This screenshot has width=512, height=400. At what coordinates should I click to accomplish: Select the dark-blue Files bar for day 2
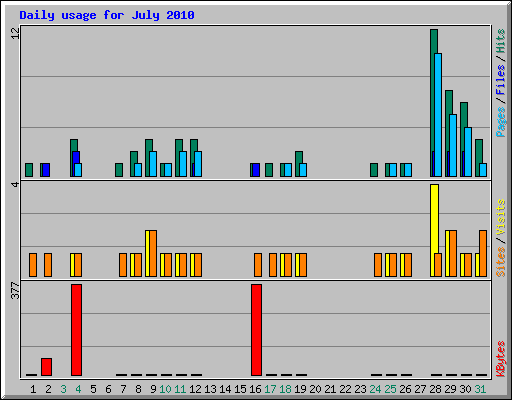(46, 170)
